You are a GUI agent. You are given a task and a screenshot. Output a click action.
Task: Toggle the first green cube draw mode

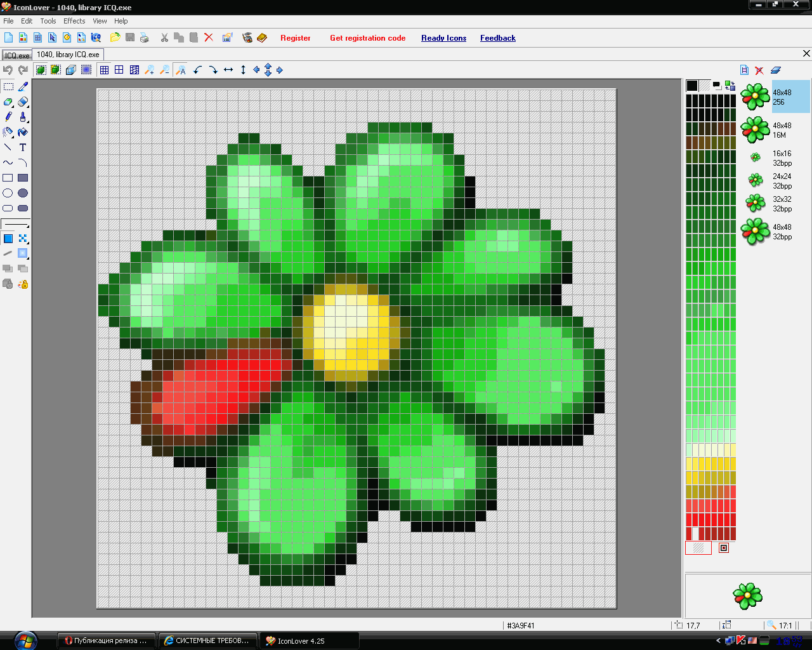coord(41,70)
